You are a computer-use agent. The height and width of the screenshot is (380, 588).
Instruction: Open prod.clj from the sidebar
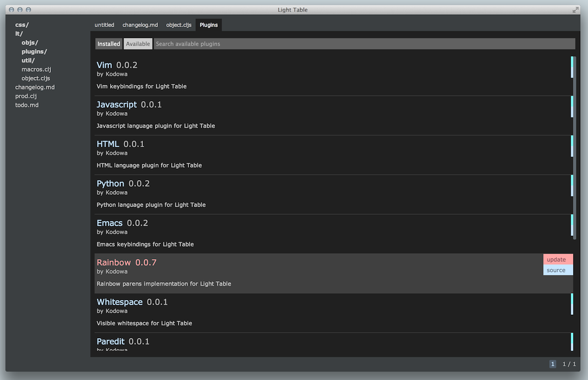pos(26,96)
